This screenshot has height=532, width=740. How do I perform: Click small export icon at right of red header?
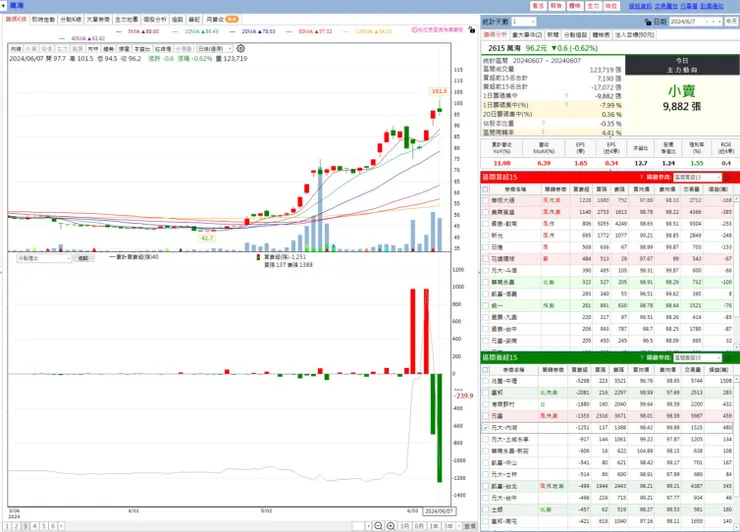pos(727,177)
